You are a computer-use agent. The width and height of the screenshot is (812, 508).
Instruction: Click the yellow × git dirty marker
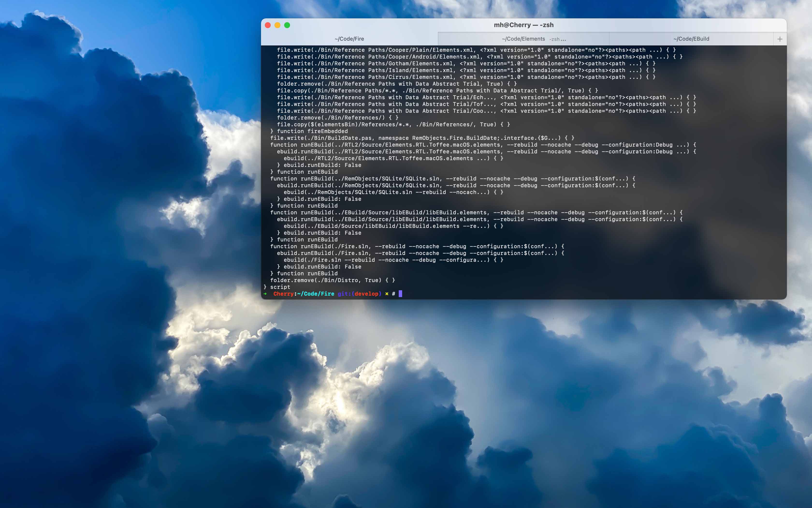coord(386,294)
